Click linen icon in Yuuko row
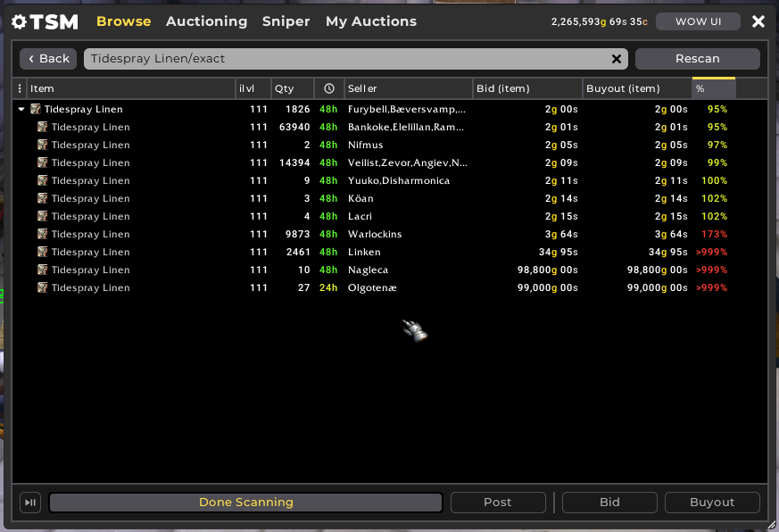 42,180
